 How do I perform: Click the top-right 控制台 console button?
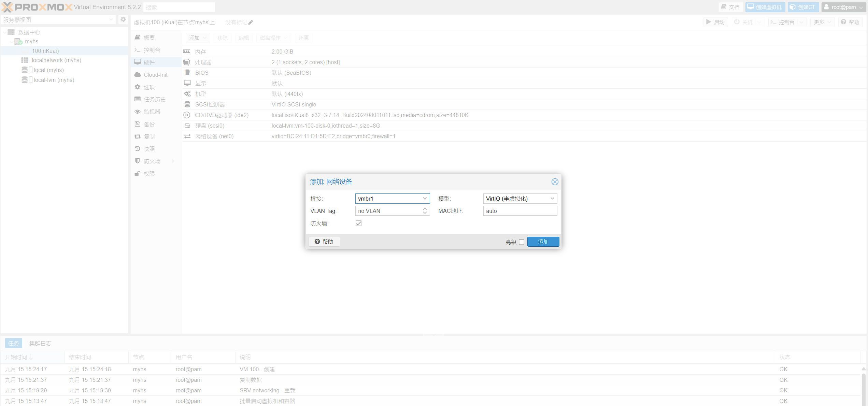click(x=782, y=22)
